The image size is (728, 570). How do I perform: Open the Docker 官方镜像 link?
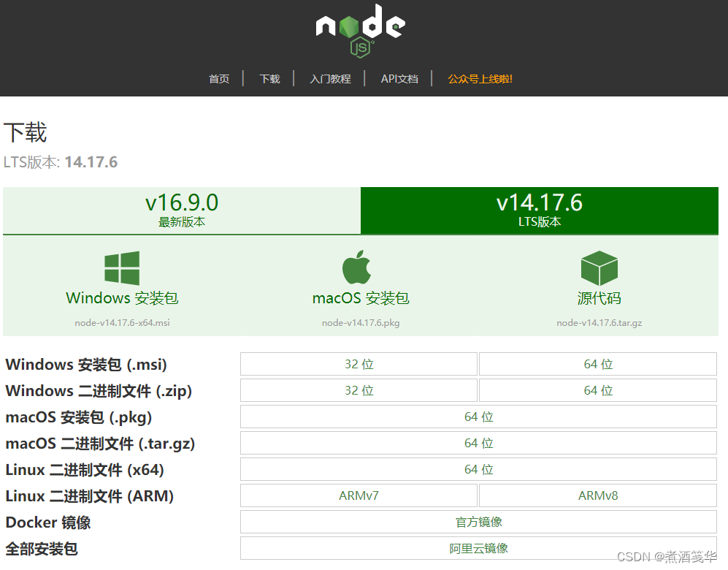point(479,522)
